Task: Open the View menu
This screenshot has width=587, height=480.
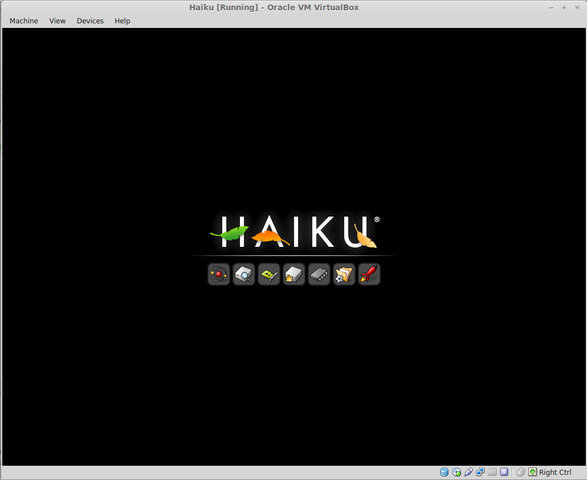Action: (57, 21)
